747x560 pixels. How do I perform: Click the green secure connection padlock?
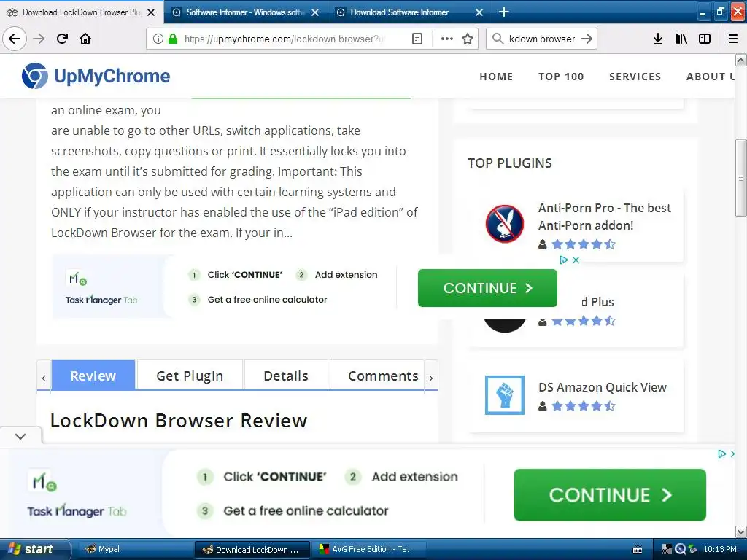click(x=173, y=39)
